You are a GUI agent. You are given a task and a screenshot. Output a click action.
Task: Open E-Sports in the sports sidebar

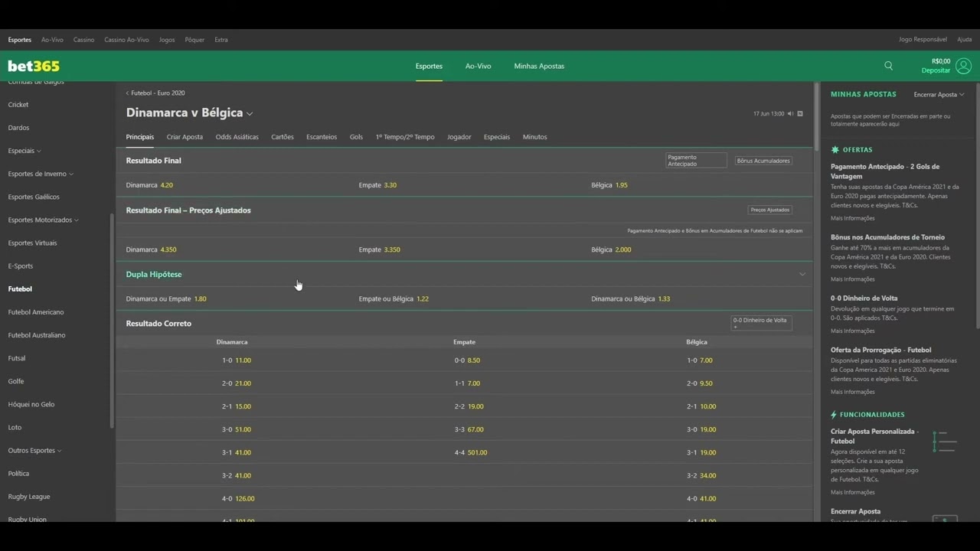click(x=21, y=266)
